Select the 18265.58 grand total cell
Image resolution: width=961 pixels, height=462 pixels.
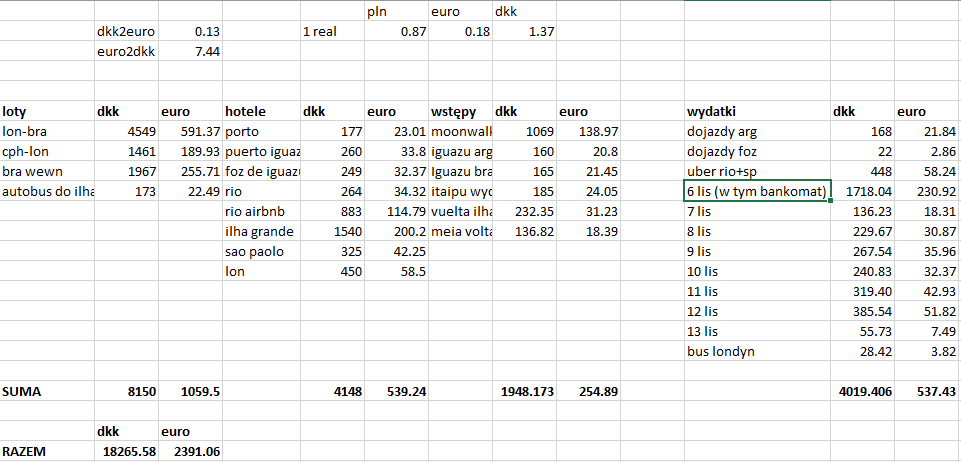click(x=126, y=451)
